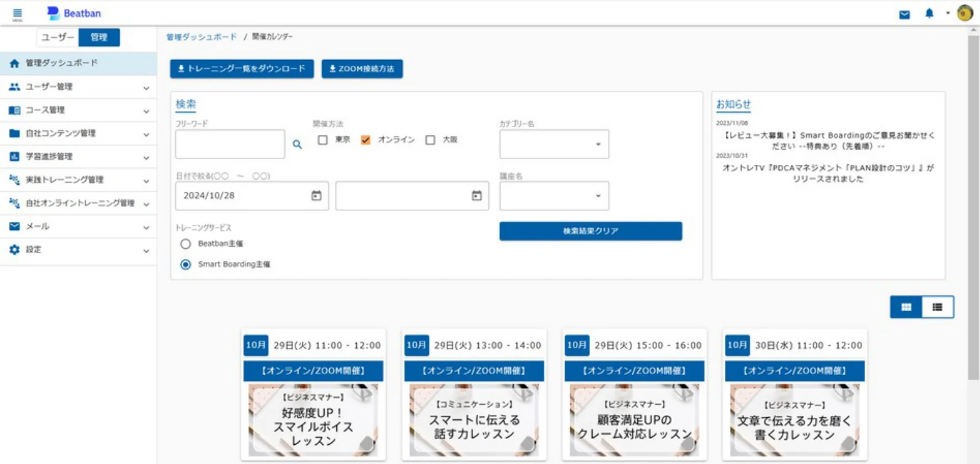This screenshot has width=980, height=464.
Task: Switch to grid card view
Action: [906, 307]
